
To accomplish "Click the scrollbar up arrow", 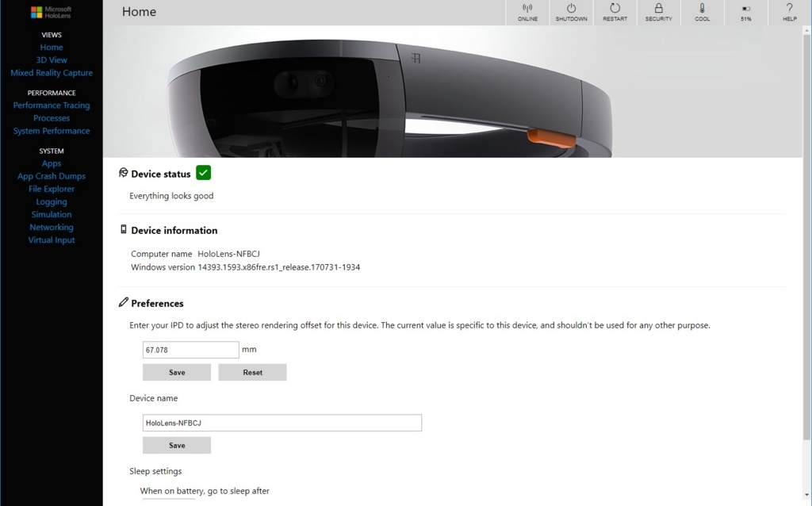I will pos(806,31).
